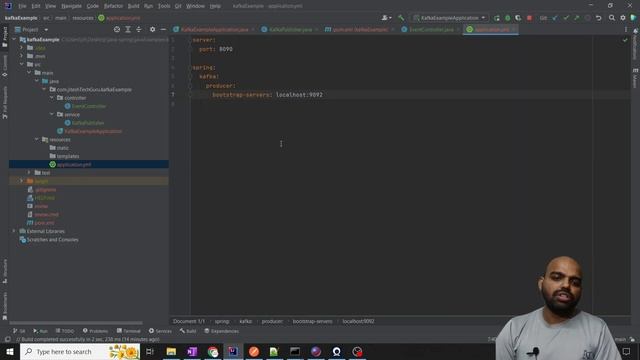
Task: Click the Select Opened File target icon
Action: pyautogui.click(x=117, y=29)
